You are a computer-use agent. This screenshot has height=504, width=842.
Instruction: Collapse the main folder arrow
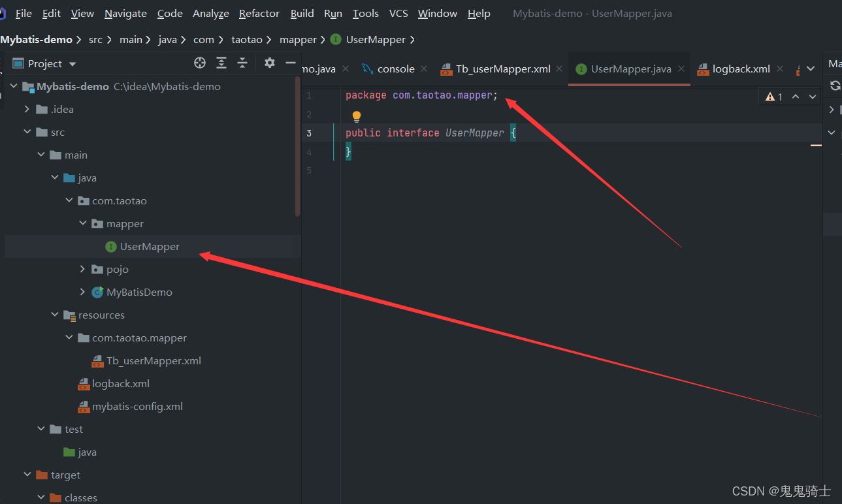41,155
